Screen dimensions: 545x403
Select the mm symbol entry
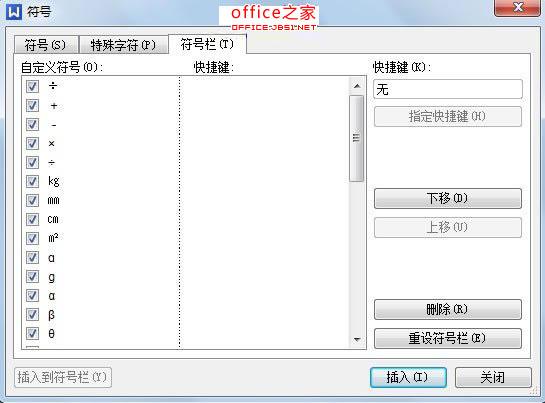[54, 200]
